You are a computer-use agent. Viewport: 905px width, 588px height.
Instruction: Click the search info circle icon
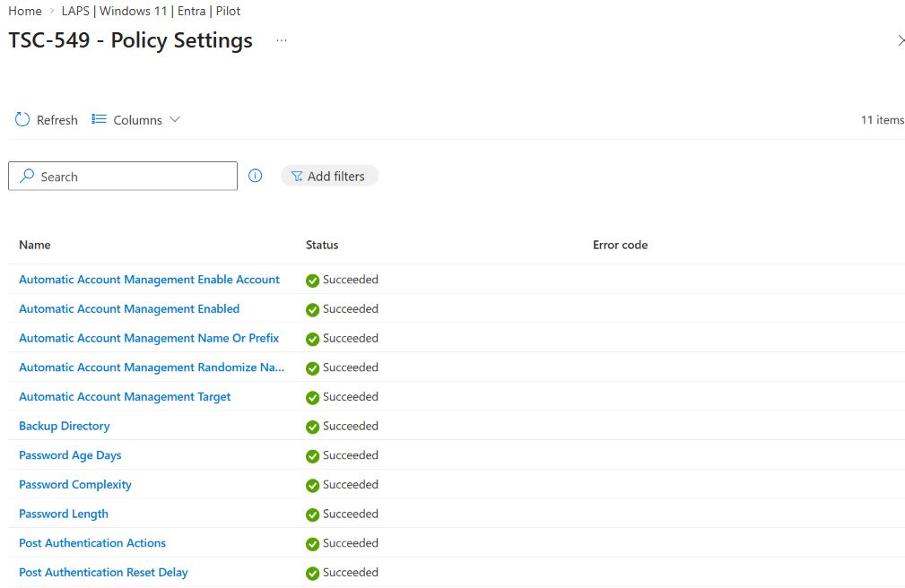(255, 176)
